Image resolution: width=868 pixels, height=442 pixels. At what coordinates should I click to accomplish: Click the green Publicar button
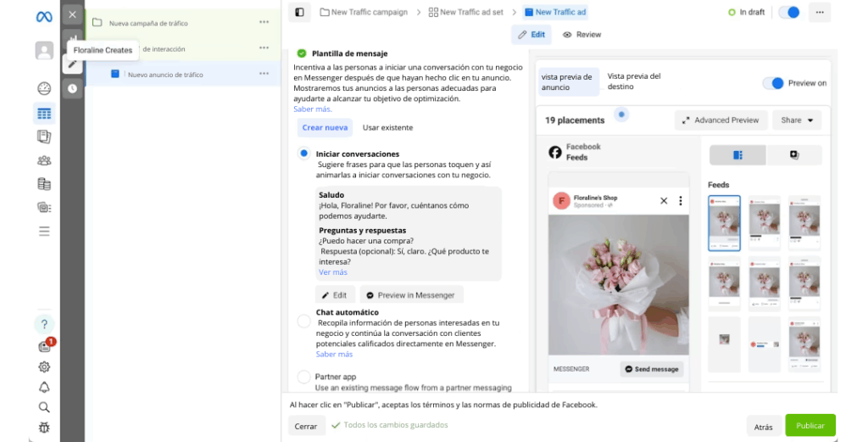(810, 426)
